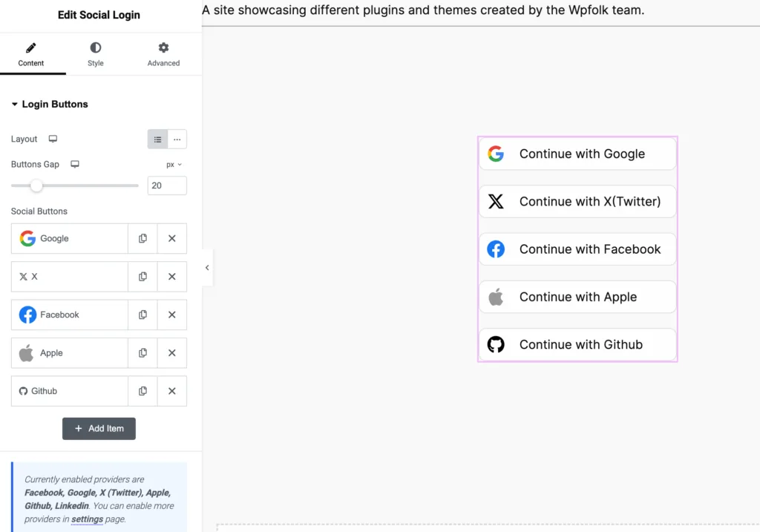Screen dimensions: 760x532
Task: Click the Facebook logo in the preview
Action: click(x=496, y=249)
